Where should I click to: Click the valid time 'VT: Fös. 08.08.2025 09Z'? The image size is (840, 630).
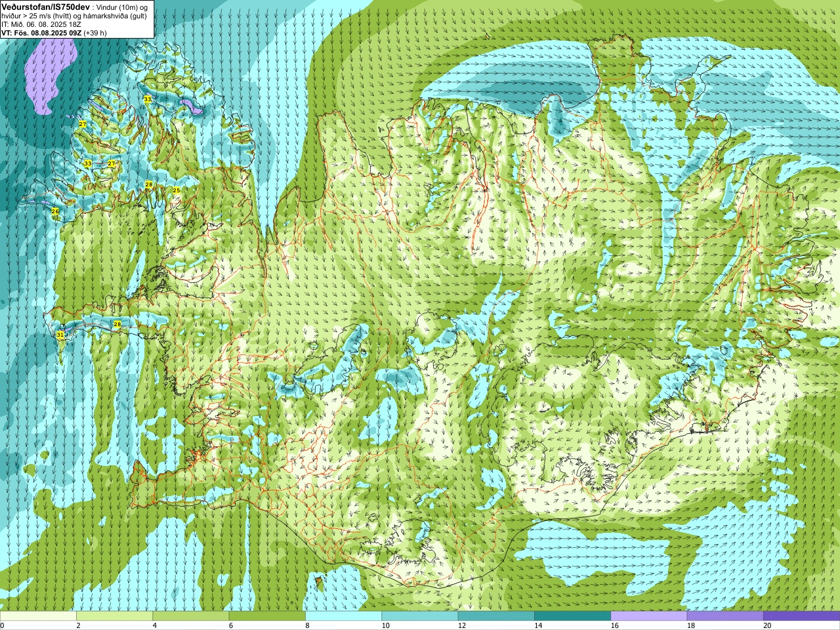pos(41,33)
